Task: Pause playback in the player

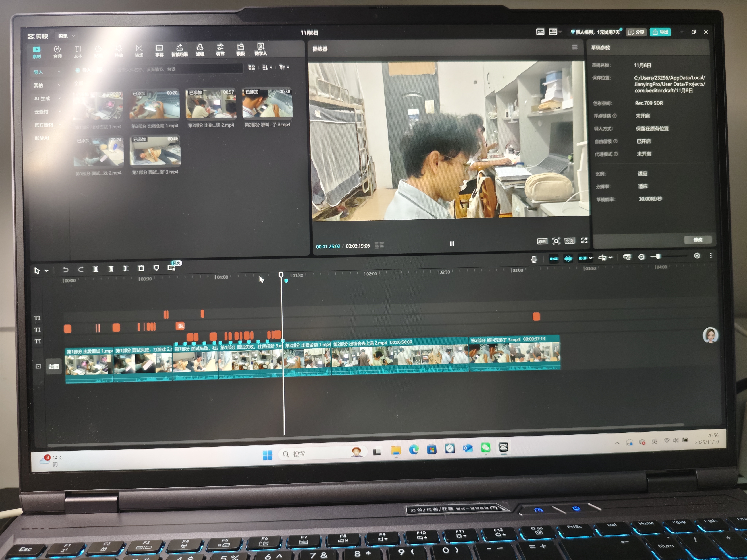Action: point(452,243)
